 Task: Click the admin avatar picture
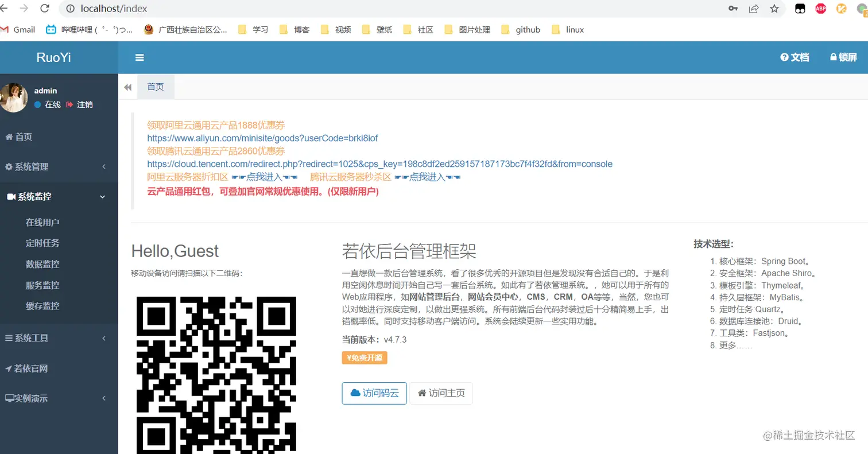13,98
